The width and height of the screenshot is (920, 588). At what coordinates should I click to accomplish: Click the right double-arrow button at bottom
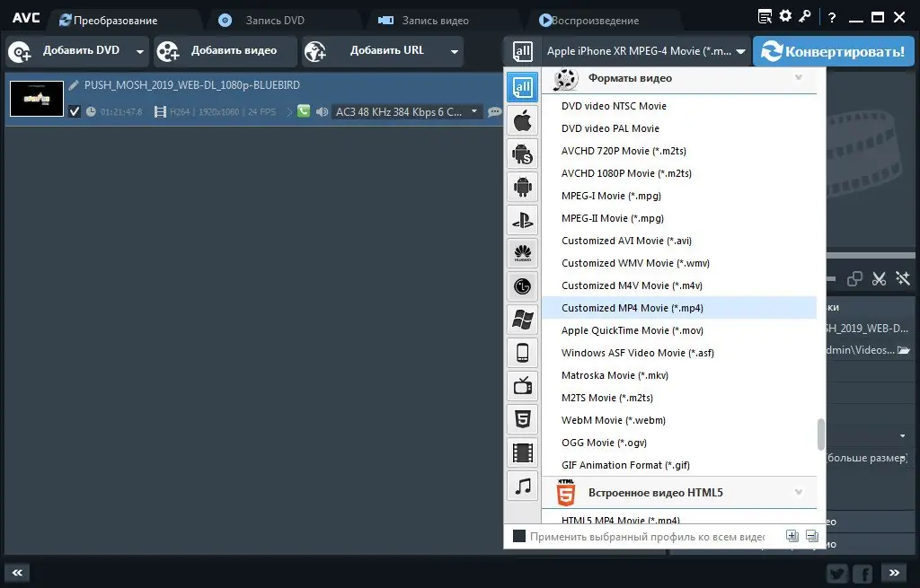(x=894, y=573)
